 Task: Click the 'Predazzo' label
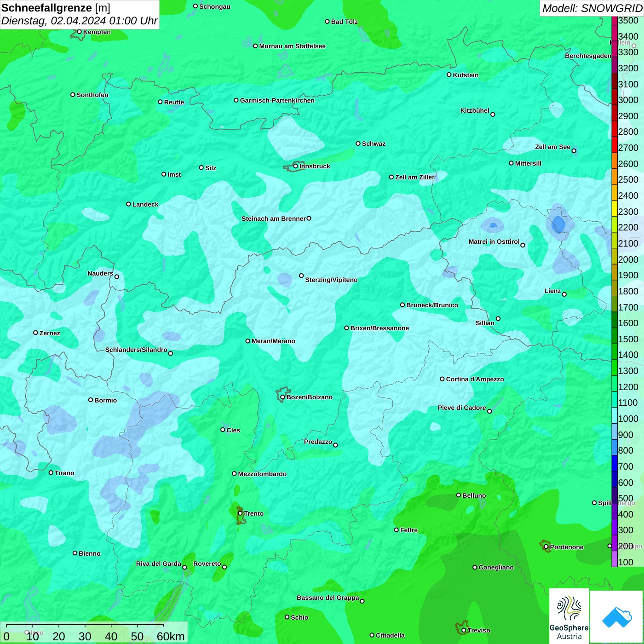click(318, 442)
